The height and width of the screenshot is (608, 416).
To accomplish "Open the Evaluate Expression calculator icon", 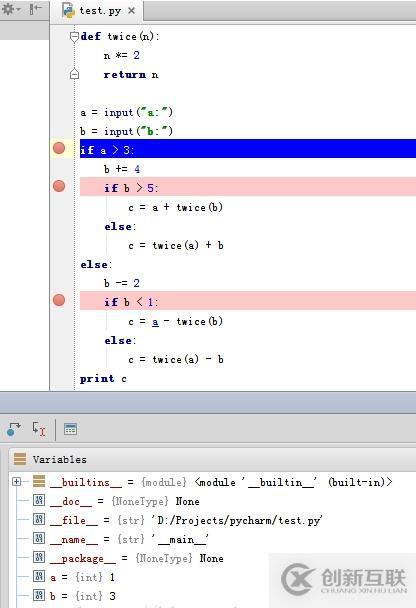I will click(x=70, y=429).
